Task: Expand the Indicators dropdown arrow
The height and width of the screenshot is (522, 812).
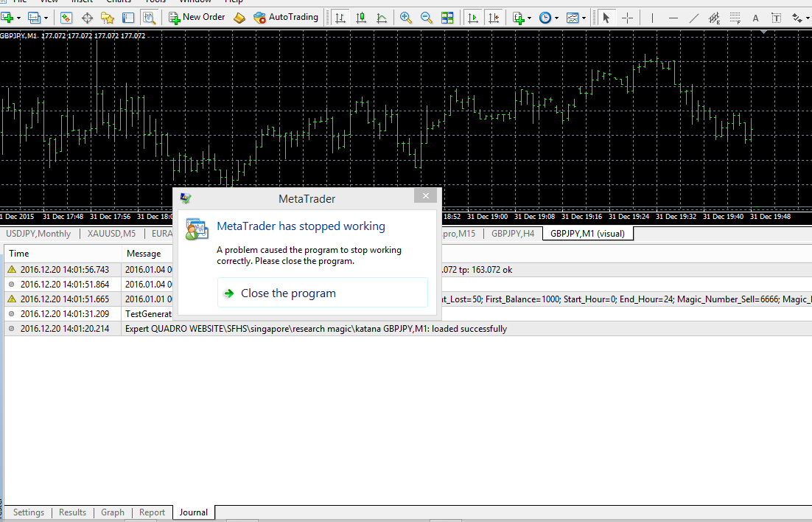Action: pyautogui.click(x=529, y=18)
